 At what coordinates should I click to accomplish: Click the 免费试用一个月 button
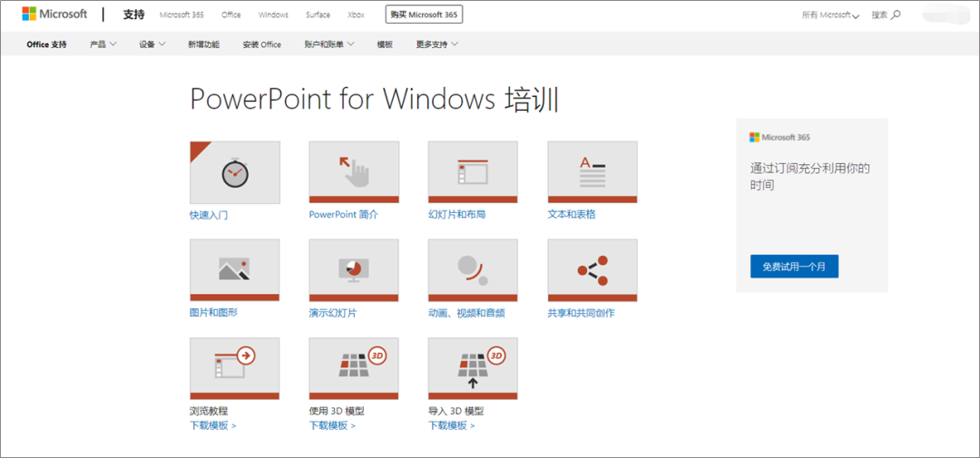794,266
